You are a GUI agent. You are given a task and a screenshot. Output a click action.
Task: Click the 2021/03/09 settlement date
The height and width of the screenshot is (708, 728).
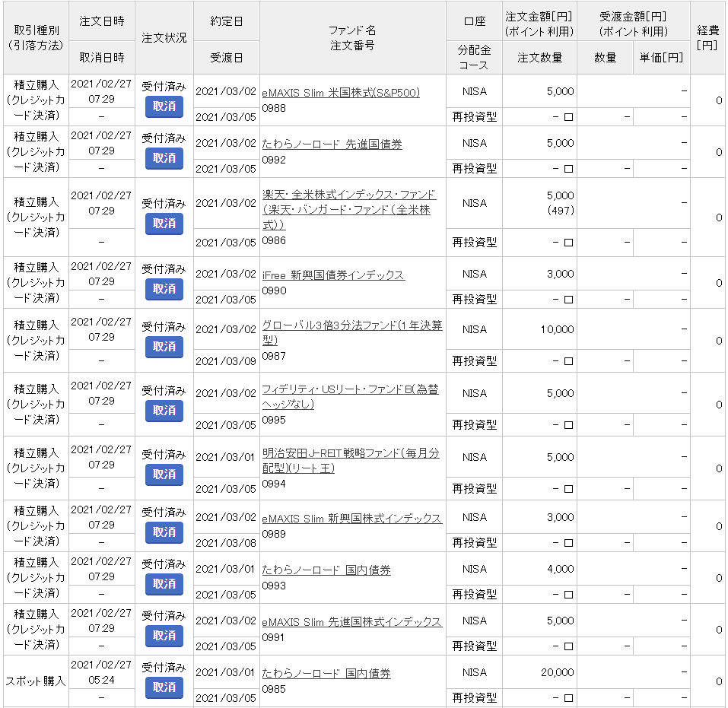click(226, 361)
